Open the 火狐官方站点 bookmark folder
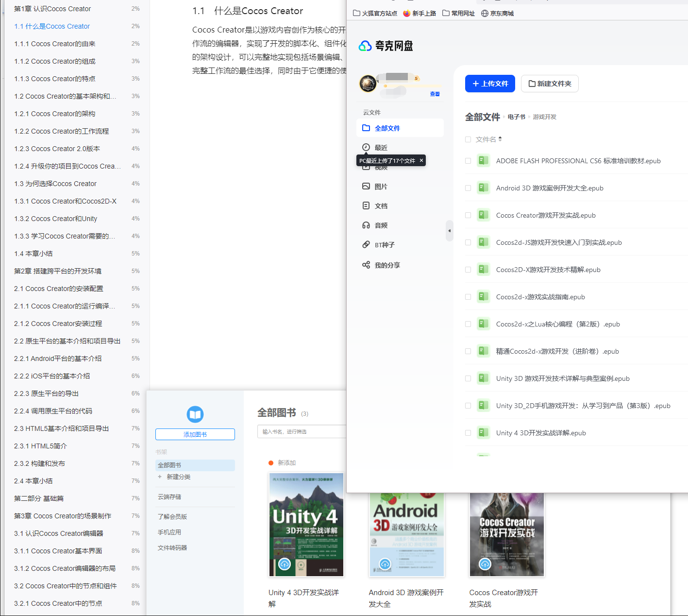Screen dimensions: 688x616 click(375, 13)
